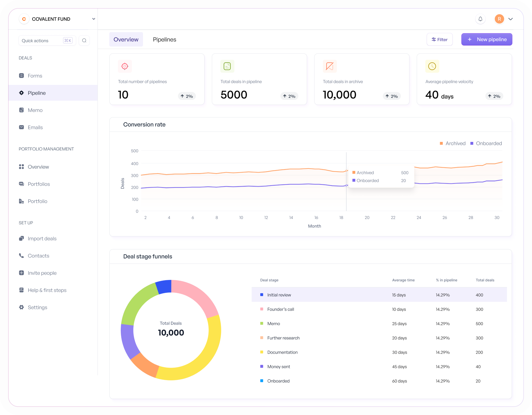The width and height of the screenshot is (532, 415).
Task: Click the Portfolios sidebar icon
Action: 21,184
